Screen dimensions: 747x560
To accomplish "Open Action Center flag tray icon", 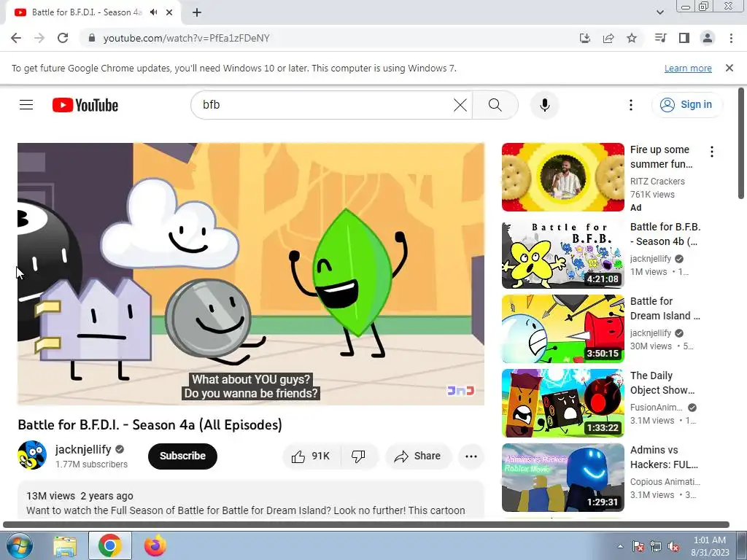I will [638, 547].
